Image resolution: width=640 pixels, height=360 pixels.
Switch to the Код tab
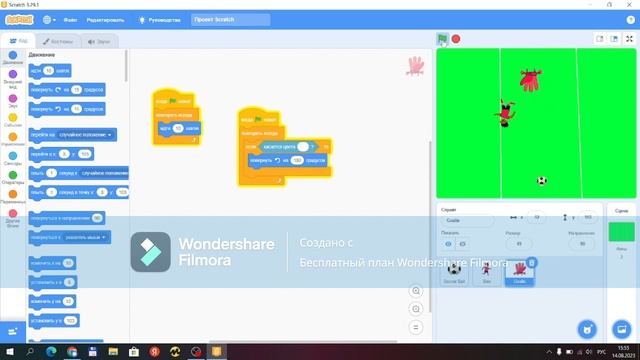click(18, 41)
